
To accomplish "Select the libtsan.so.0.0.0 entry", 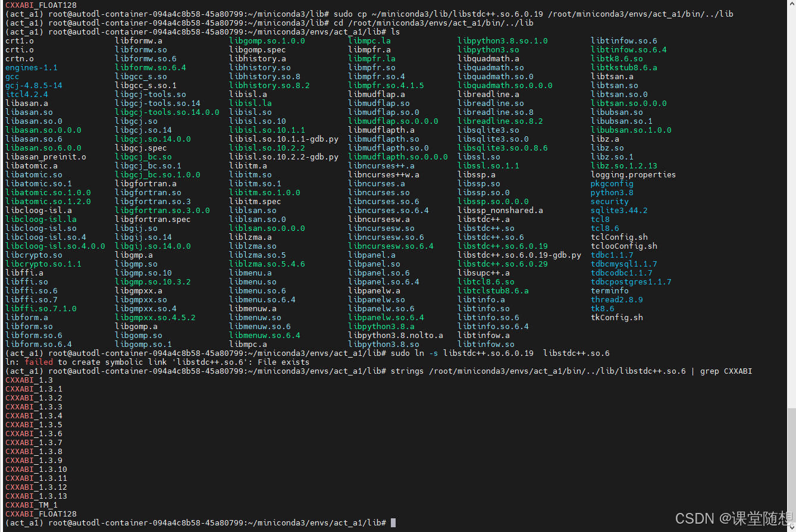I will (x=629, y=103).
